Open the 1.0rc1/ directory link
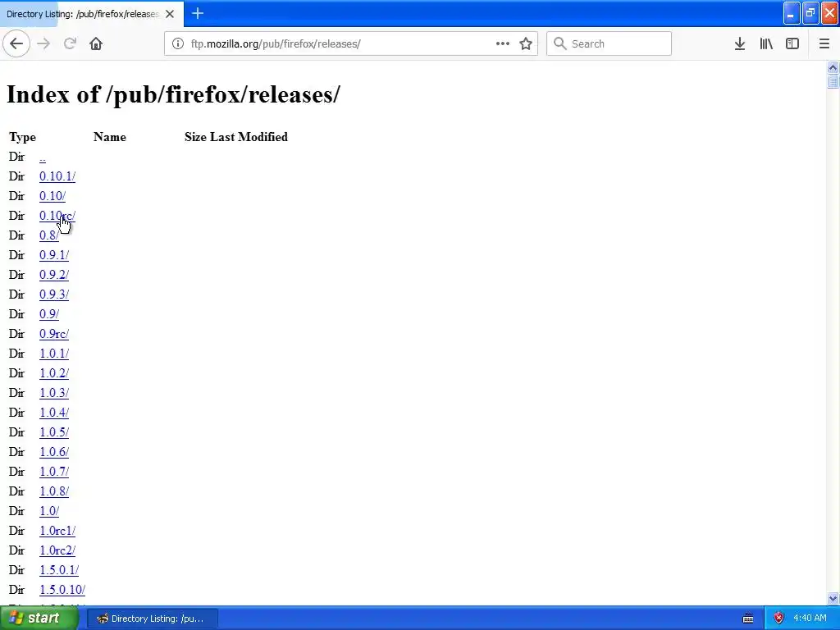Screen dimensions: 840x630 (57, 531)
